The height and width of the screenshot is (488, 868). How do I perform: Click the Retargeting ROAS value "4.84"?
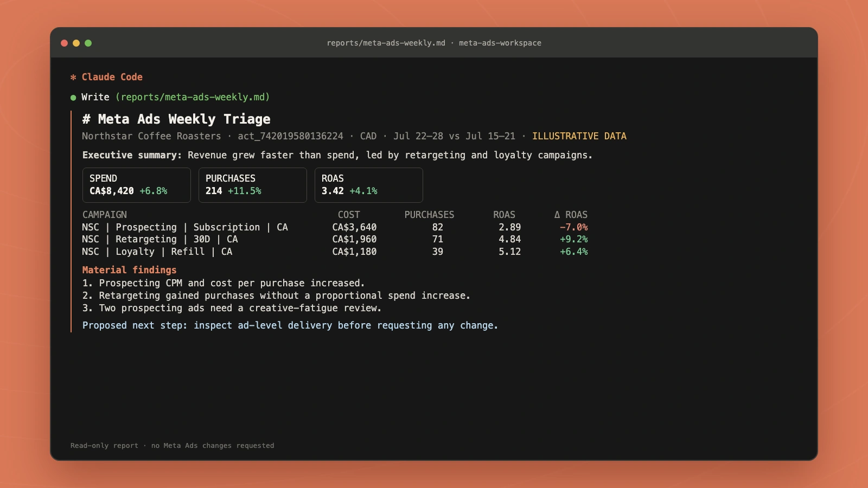[510, 239]
